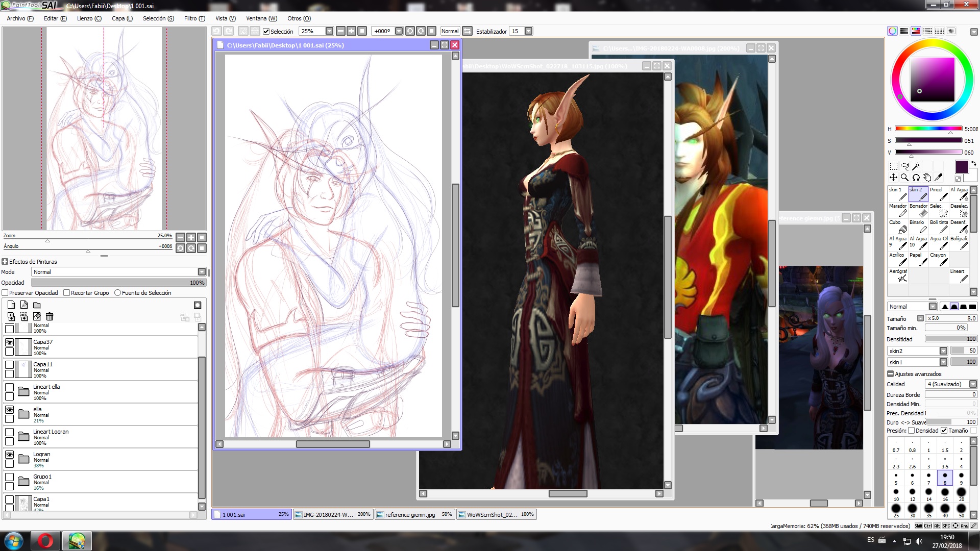
Task: Choose the hand pan tool
Action: (x=927, y=178)
